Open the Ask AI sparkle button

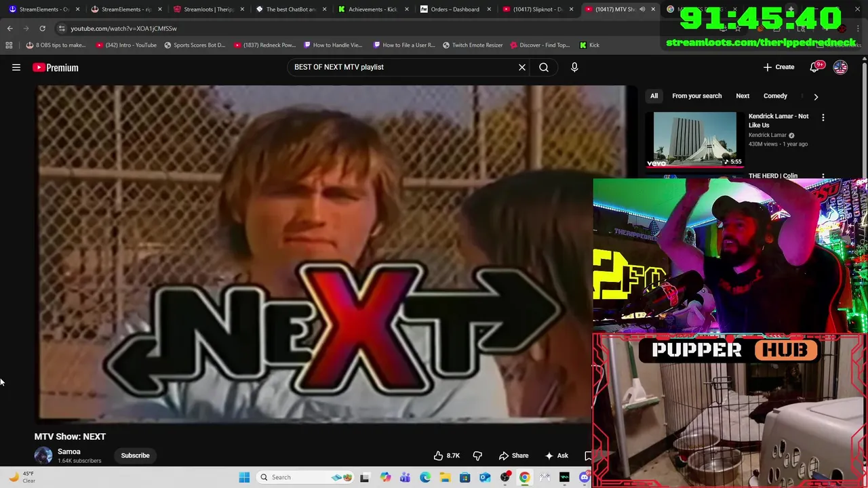coord(556,455)
